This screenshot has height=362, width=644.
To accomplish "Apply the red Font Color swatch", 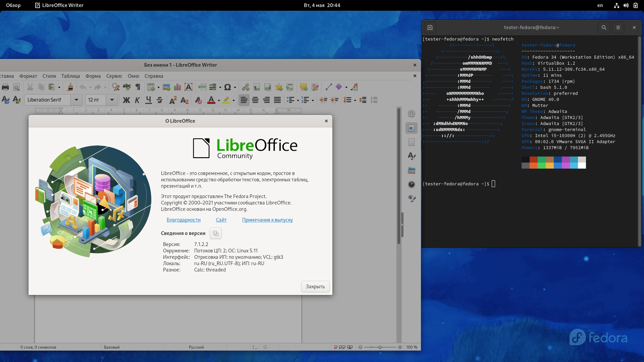I will coord(211,100).
